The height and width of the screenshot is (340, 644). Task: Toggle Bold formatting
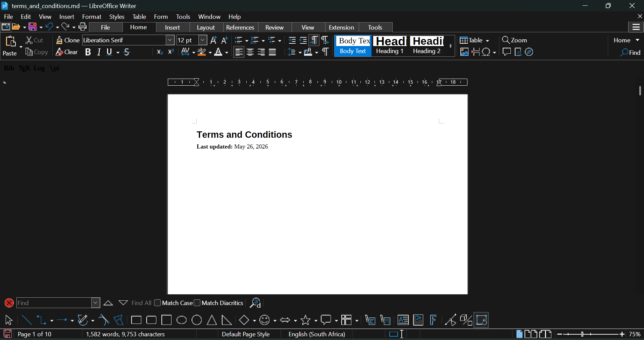coord(88,52)
